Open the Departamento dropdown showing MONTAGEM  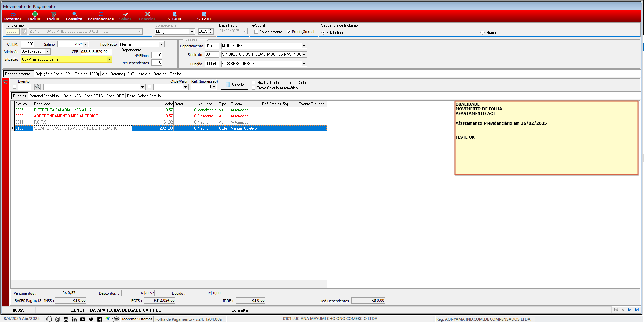[x=304, y=46]
